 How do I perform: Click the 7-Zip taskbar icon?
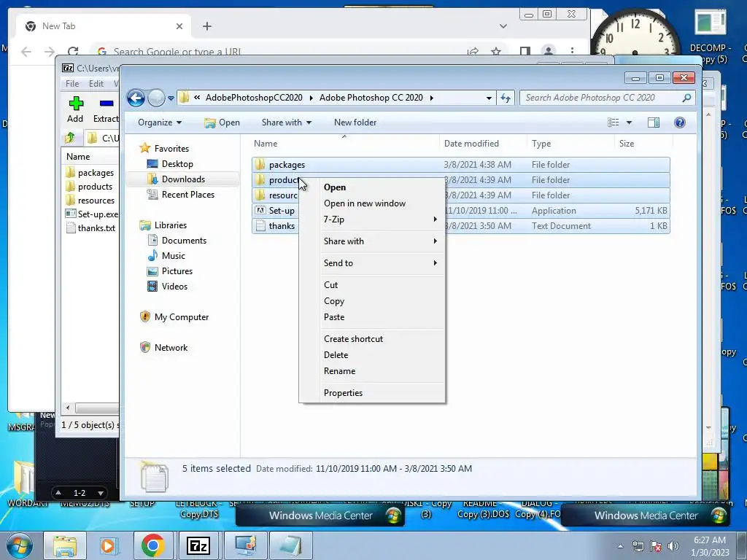tap(198, 545)
